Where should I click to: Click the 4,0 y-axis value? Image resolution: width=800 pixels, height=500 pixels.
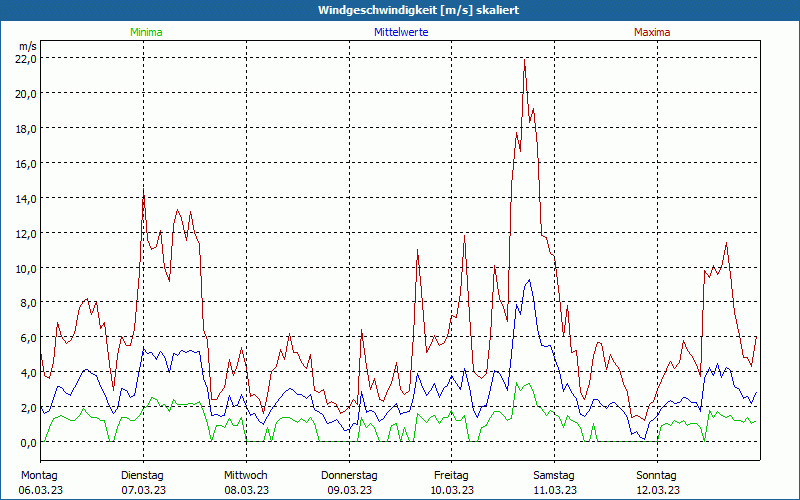pyautogui.click(x=28, y=373)
